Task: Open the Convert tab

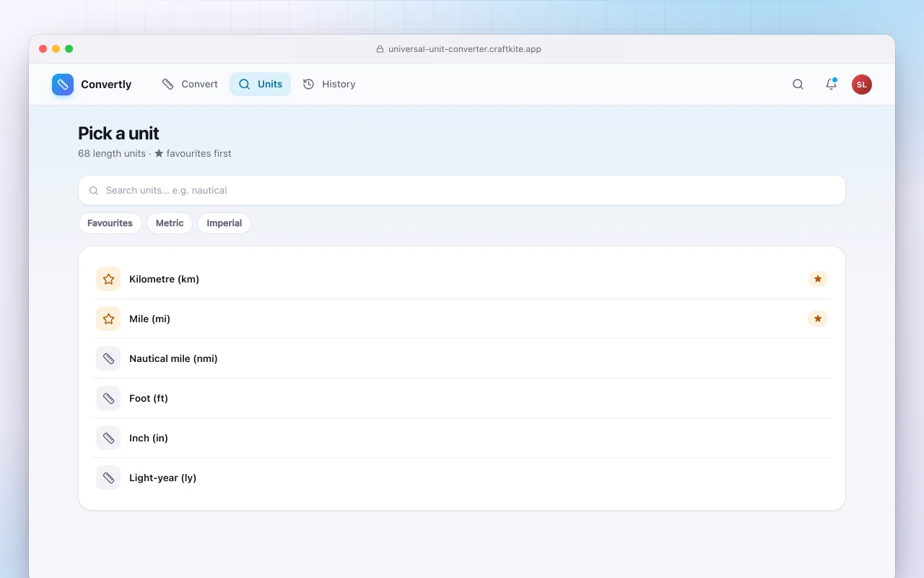Action: 190,85
